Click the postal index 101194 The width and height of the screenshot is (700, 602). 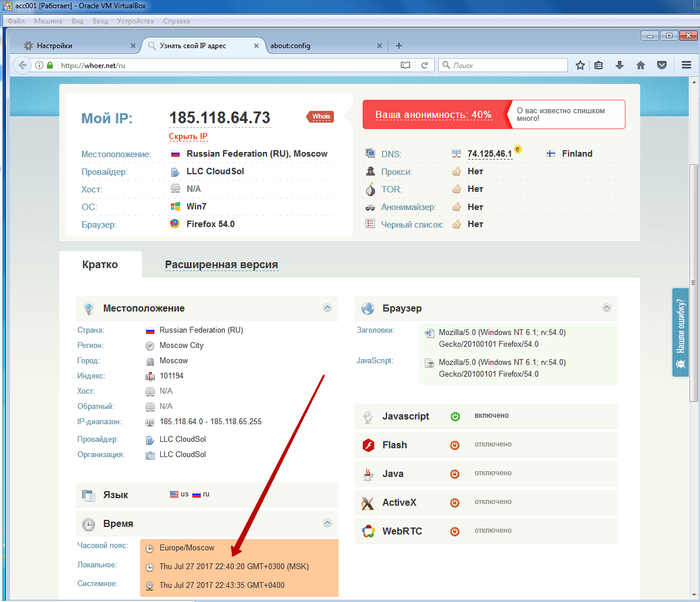click(171, 376)
